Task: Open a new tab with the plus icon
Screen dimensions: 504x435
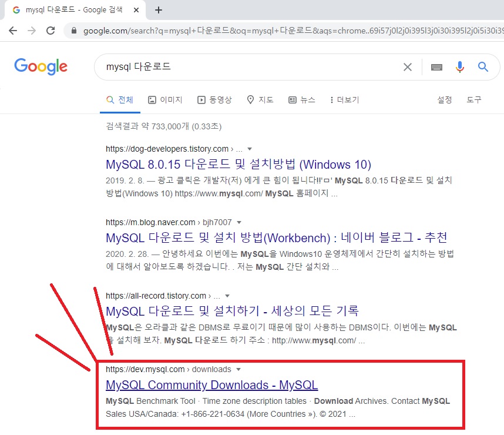Action: [x=158, y=10]
